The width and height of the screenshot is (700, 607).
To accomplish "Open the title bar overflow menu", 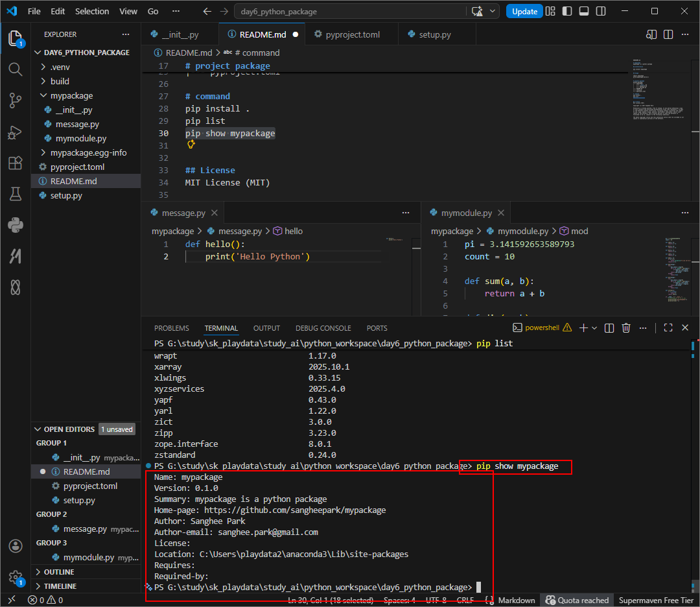I will click(x=176, y=12).
